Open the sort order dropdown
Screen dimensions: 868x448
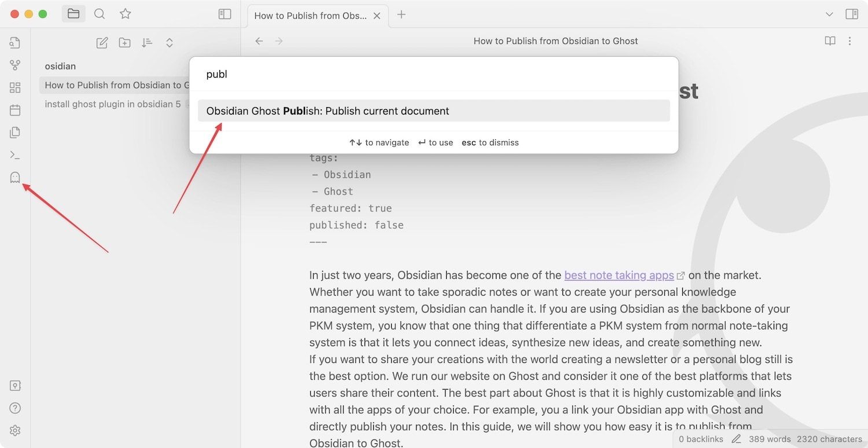147,43
